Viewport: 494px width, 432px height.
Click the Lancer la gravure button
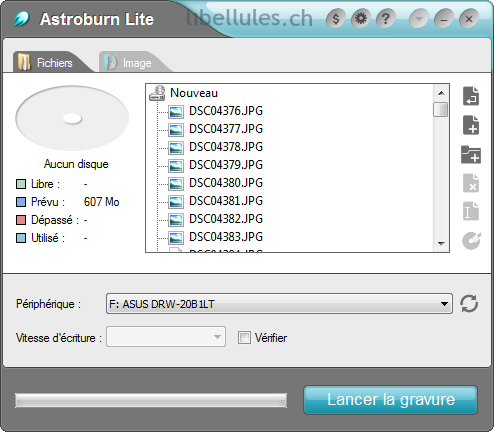click(390, 400)
